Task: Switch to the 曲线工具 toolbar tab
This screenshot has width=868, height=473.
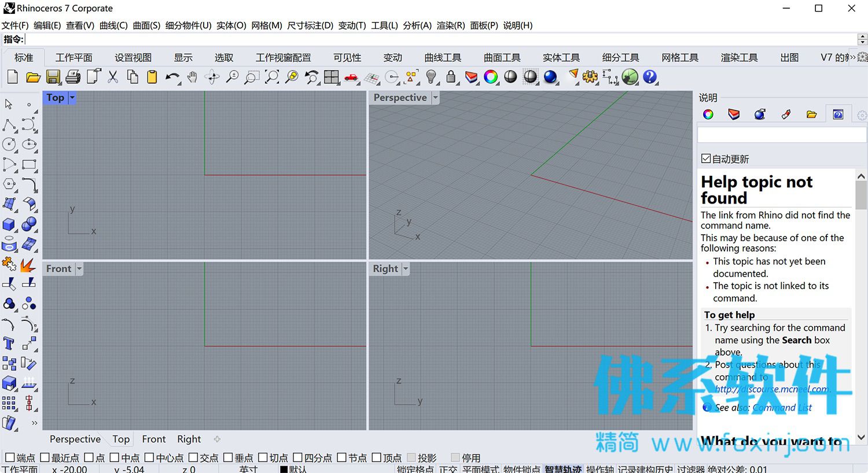Action: tap(443, 58)
